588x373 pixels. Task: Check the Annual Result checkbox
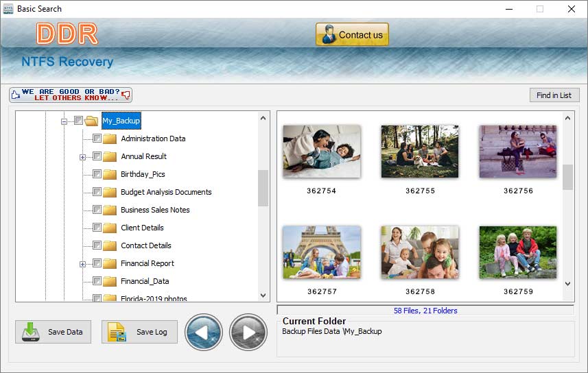(x=97, y=156)
